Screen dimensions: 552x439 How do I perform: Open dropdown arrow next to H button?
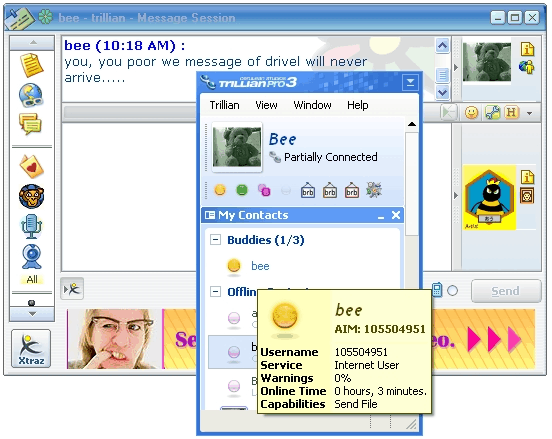(529, 113)
